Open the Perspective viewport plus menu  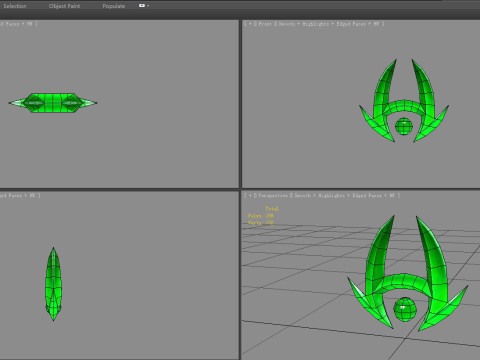coord(250,196)
